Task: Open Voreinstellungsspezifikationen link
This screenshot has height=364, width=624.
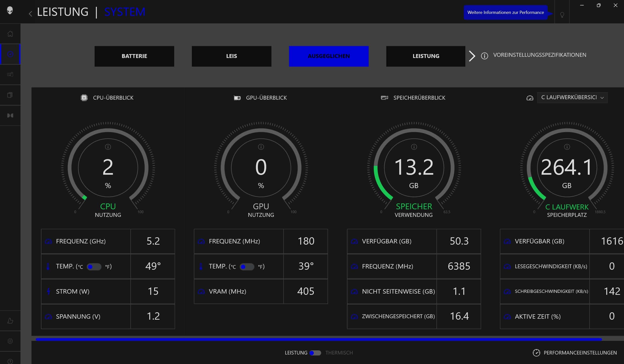Action: tap(539, 55)
